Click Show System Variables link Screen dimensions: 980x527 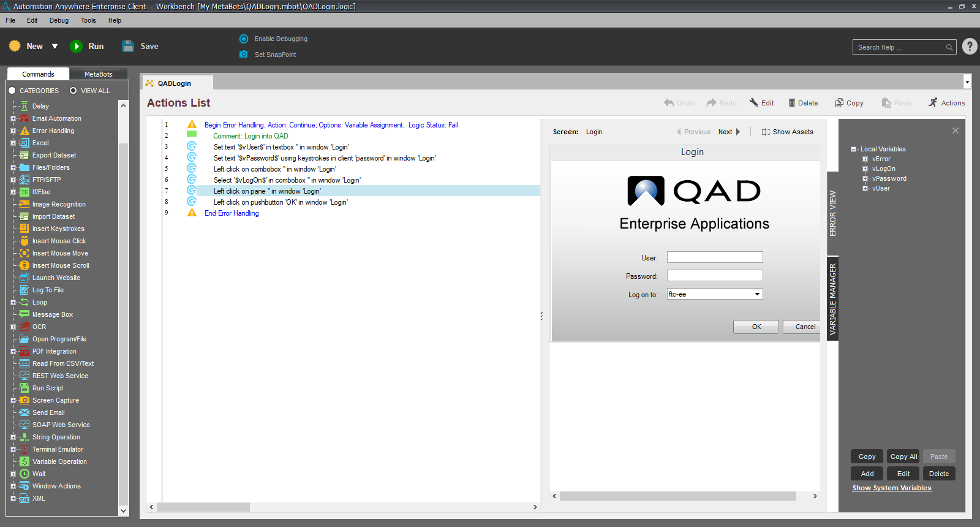[891, 488]
